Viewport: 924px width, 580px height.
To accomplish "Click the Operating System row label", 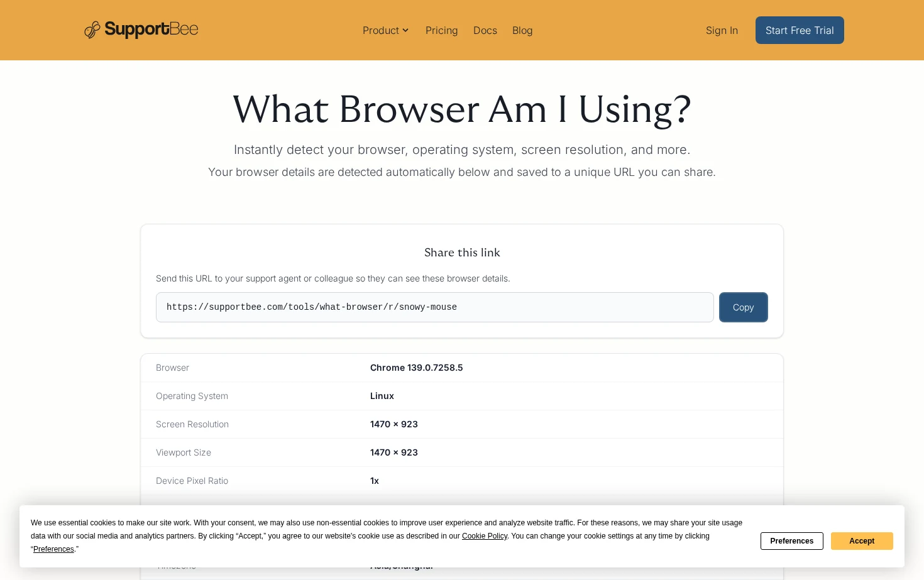I will [192, 396].
